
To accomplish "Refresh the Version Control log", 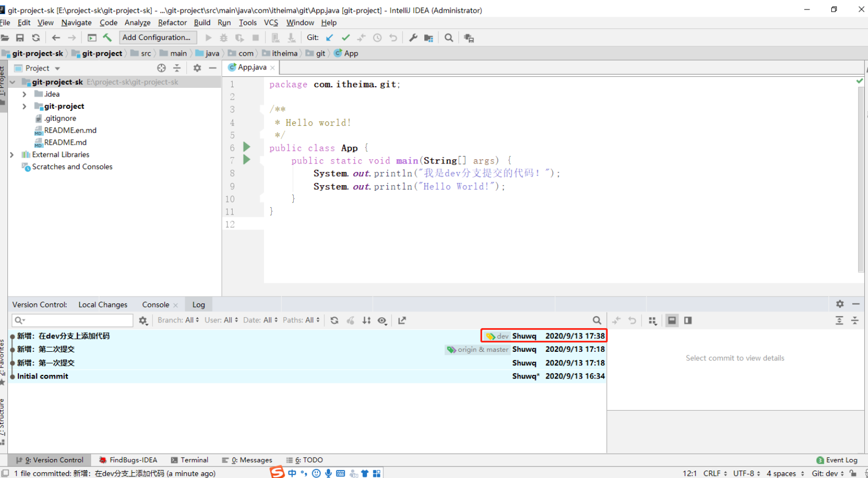I will click(334, 320).
